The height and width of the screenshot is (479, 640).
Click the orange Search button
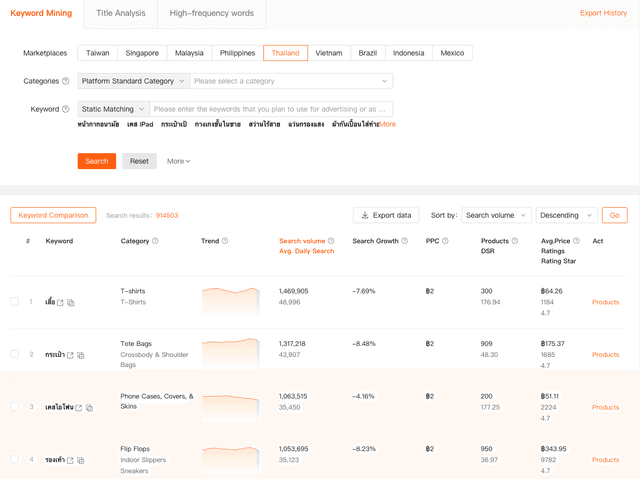pyautogui.click(x=97, y=161)
